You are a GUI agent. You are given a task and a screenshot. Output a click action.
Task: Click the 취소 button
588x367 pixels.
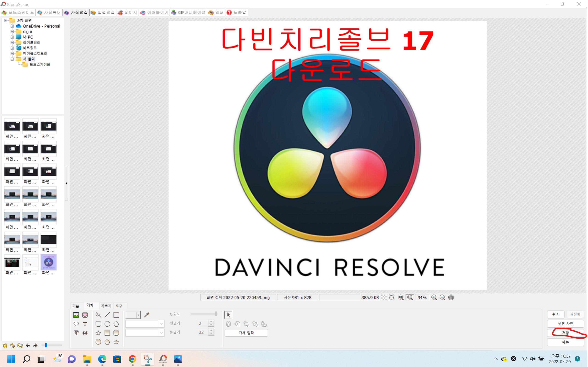556,314
